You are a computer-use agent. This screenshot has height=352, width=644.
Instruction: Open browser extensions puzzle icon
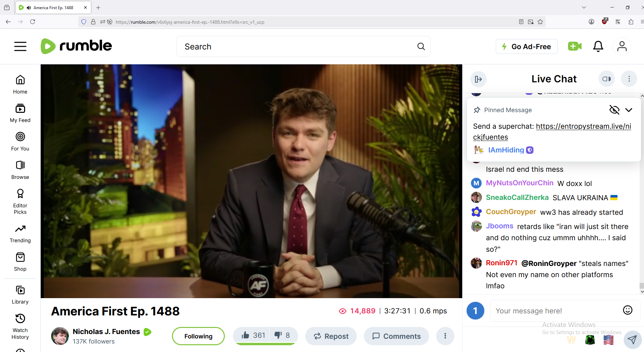click(631, 22)
